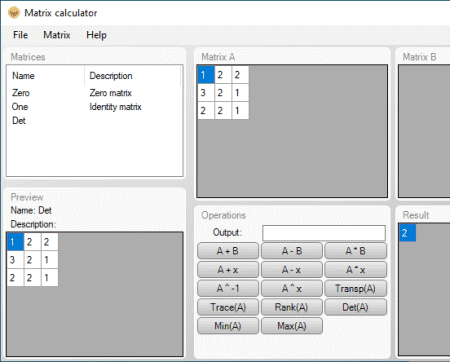Click the A ^ x power button
Image resolution: width=450 pixels, height=362 pixels.
(292, 288)
